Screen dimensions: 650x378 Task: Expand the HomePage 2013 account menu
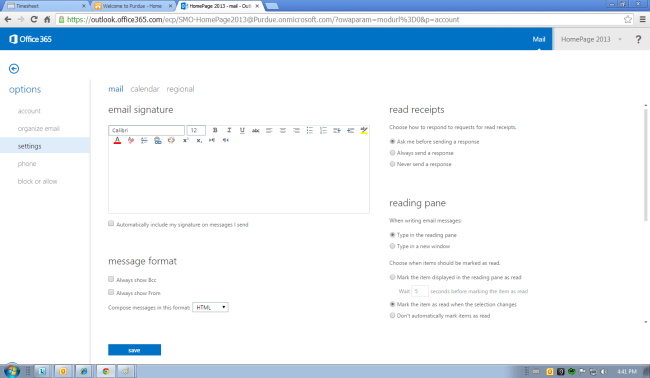click(x=592, y=39)
